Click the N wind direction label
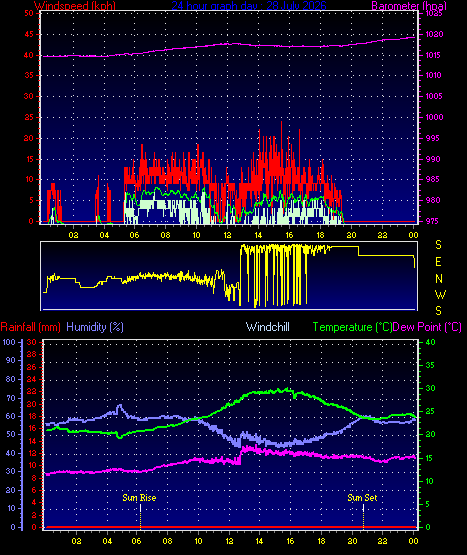 point(439,279)
